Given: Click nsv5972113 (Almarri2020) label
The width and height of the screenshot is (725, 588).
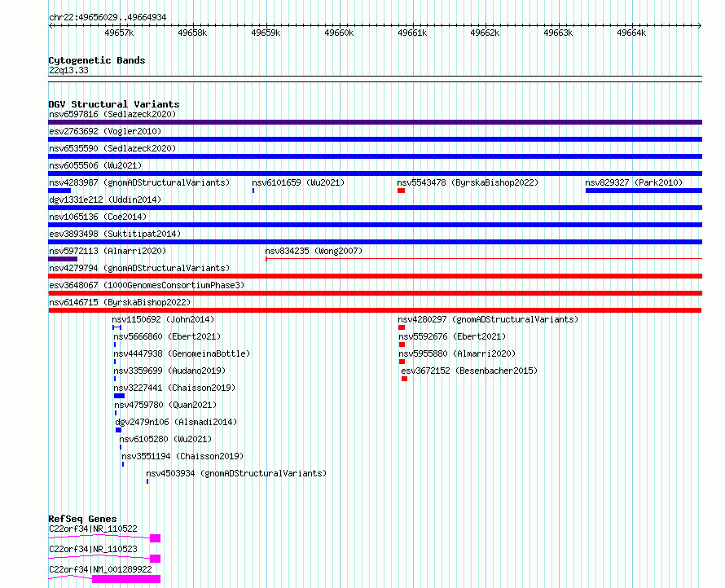Looking at the screenshot, I should tap(108, 251).
